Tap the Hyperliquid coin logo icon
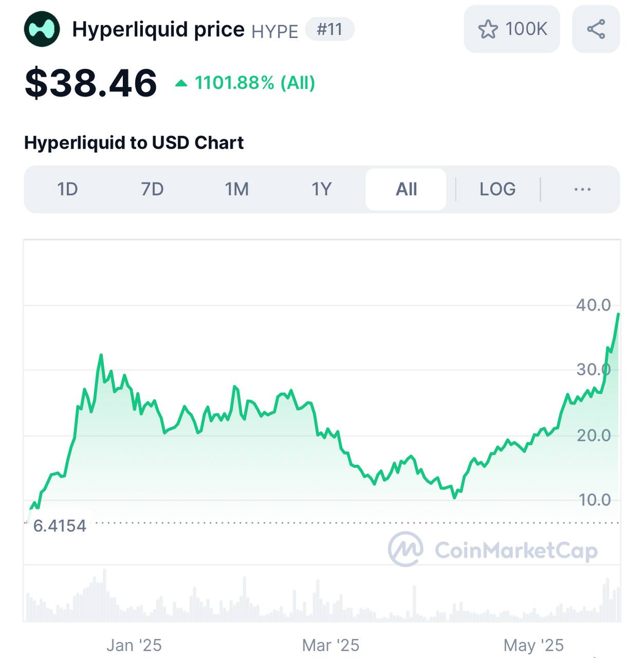This screenshot has width=644, height=658. pyautogui.click(x=42, y=29)
